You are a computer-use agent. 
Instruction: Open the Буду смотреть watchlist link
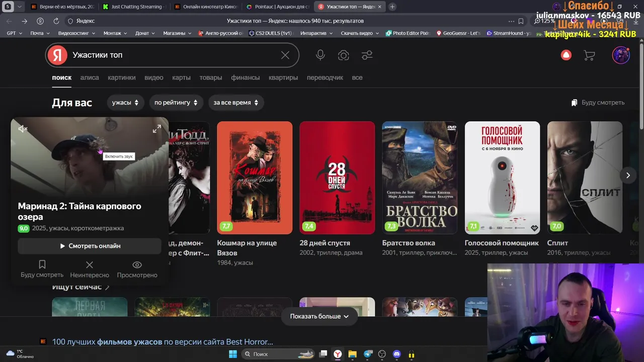pos(598,103)
